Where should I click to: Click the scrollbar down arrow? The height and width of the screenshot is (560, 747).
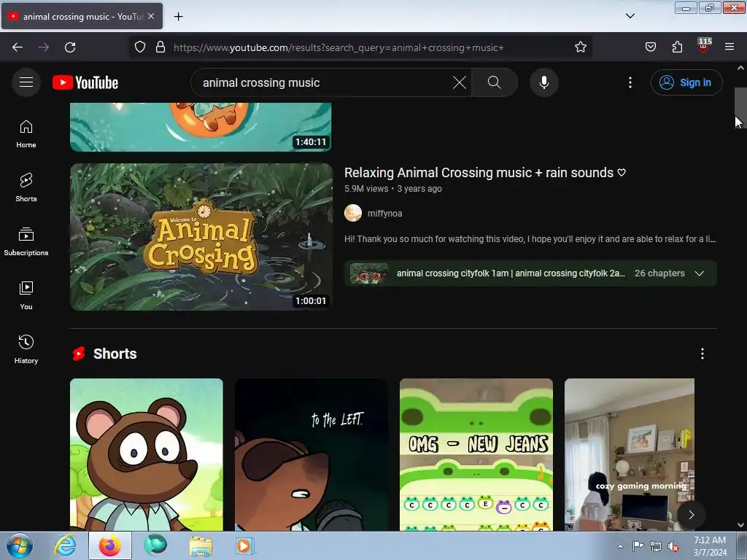click(x=740, y=525)
